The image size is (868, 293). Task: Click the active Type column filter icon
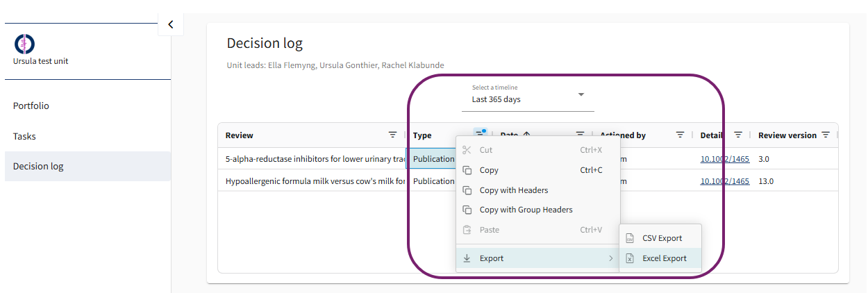click(479, 135)
